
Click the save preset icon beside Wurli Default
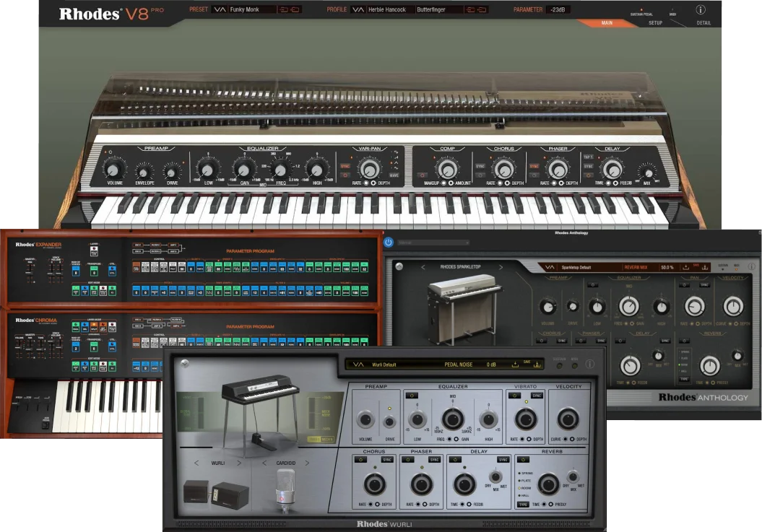(x=538, y=364)
